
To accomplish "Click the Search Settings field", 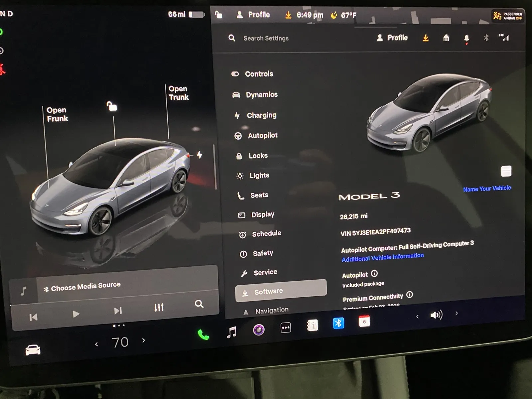I will click(x=266, y=38).
